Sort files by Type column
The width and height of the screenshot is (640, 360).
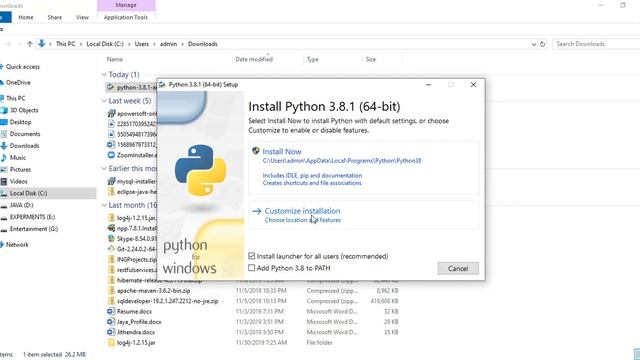coord(313,60)
